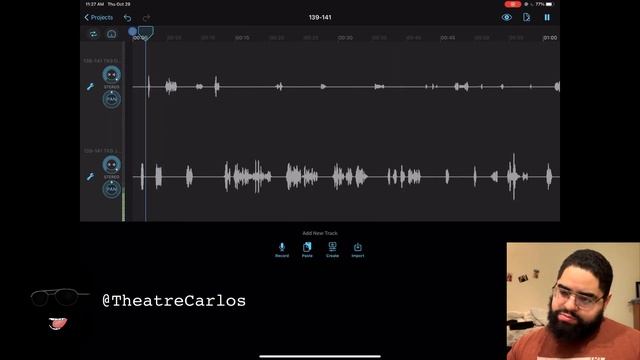Select the tall spike near bottom track's end
This screenshot has width=640, height=360.
click(x=513, y=176)
